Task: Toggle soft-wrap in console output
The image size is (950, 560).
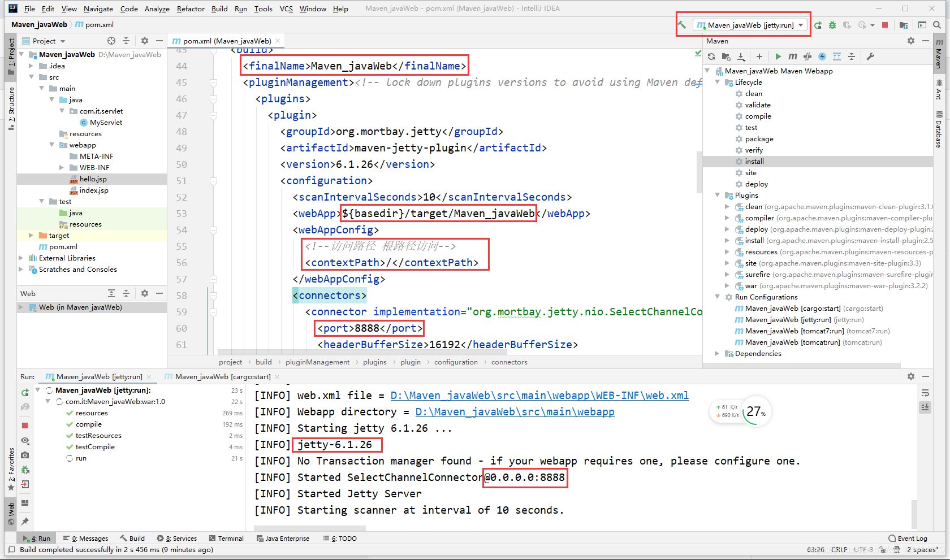Action: (925, 393)
